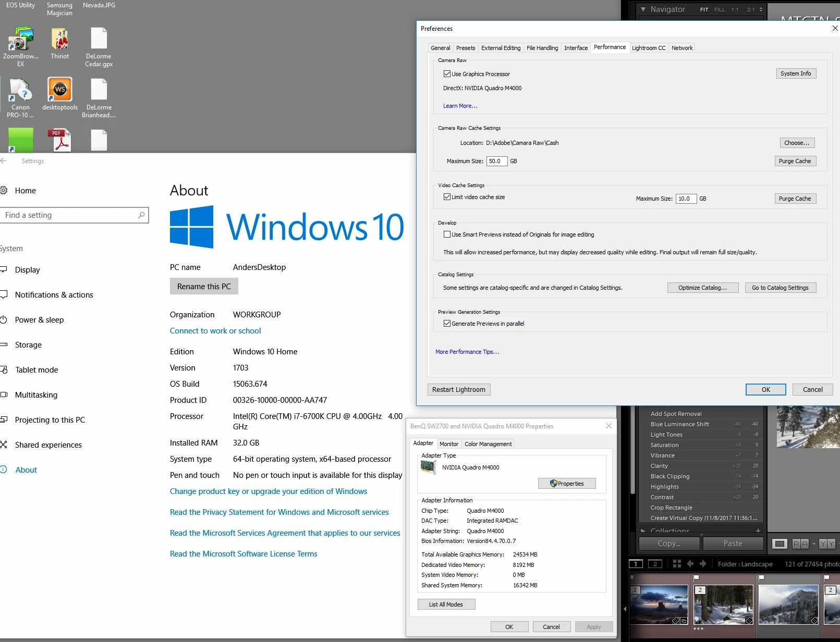Select Loupe view rectangle icon
Screen dimensions: 840x642
[x=780, y=544]
